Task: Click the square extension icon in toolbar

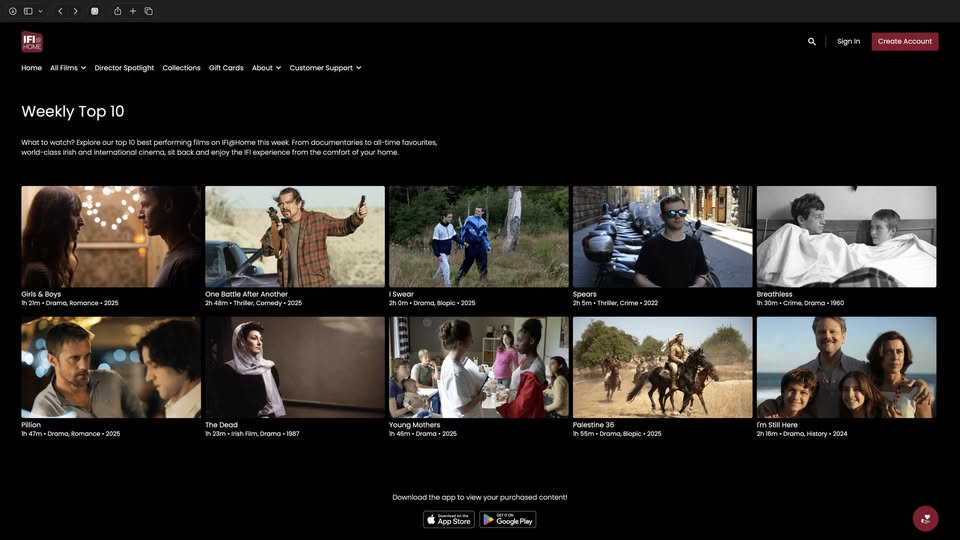Action: [x=94, y=11]
